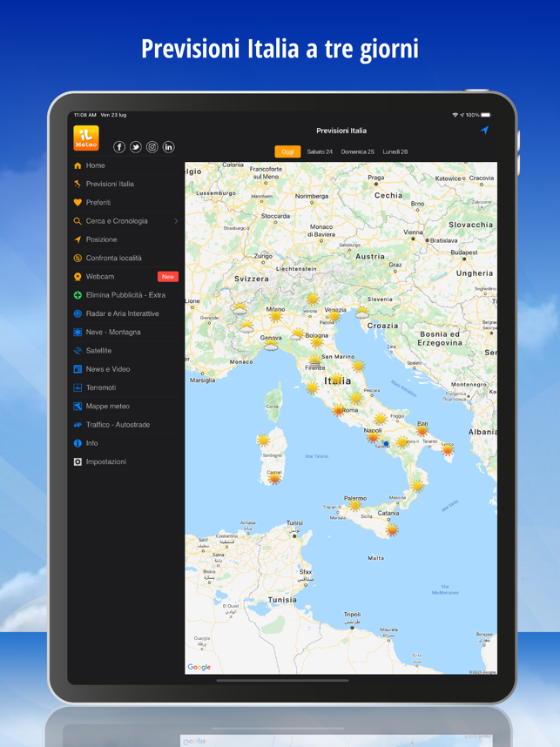The image size is (560, 747).
Task: Open the Twitter social icon
Action: pos(136,147)
